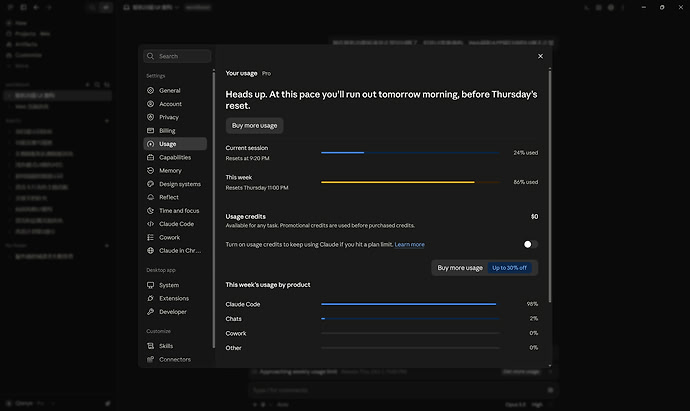Click the Account person icon
This screenshot has height=411, width=690.
(x=150, y=104)
